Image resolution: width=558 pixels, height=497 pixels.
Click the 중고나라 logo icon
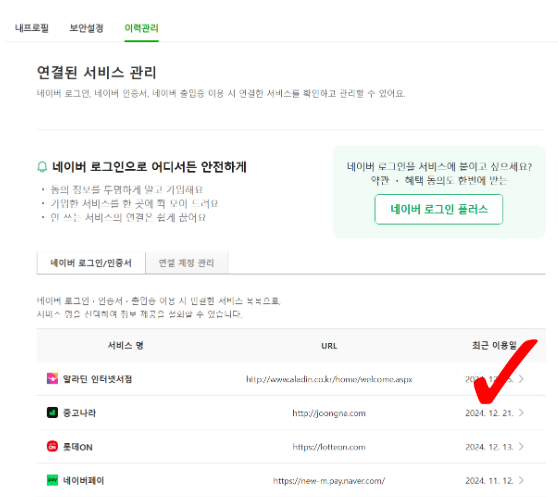coord(52,413)
